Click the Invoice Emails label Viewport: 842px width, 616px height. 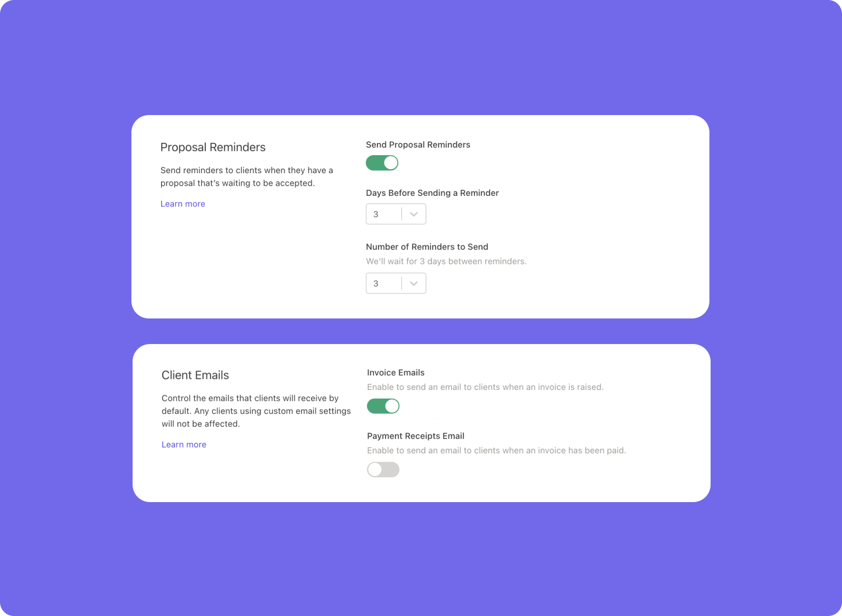point(395,373)
